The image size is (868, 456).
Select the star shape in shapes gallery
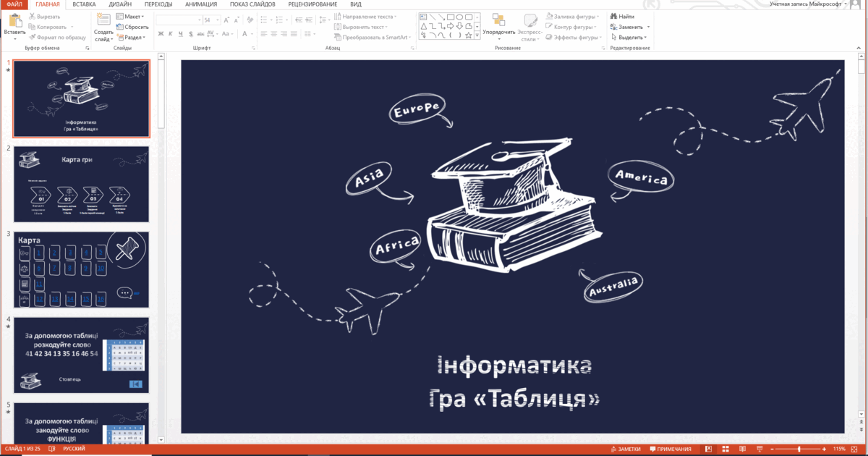[x=469, y=35]
